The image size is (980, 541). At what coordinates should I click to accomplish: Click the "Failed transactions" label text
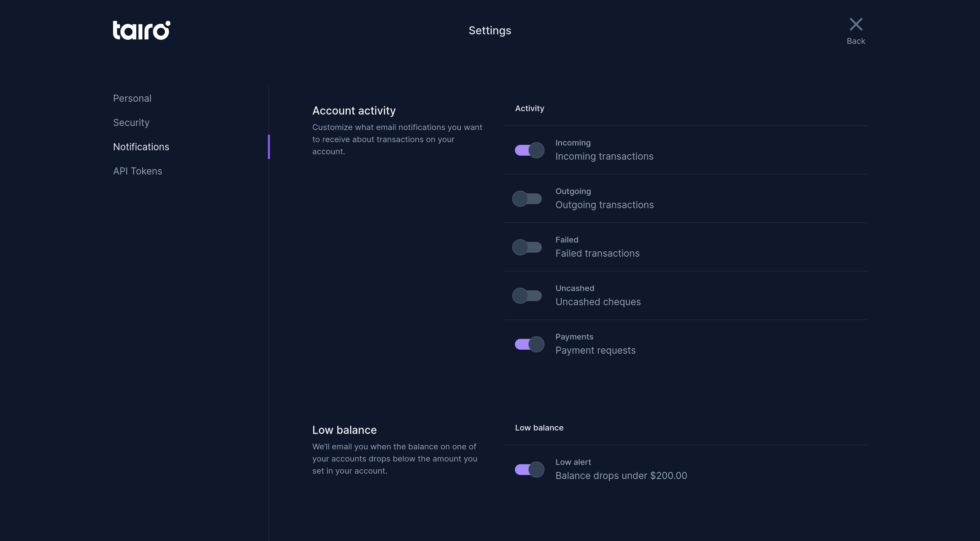[597, 254]
